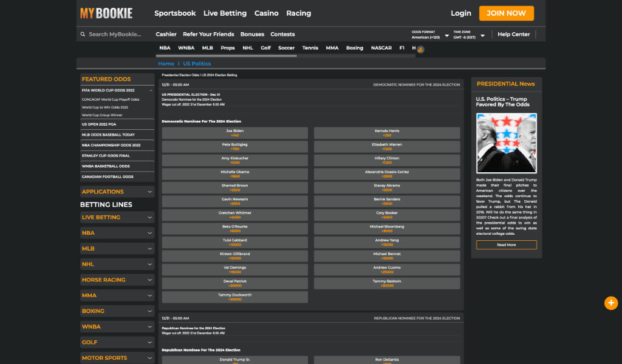
Task: Expand Live Betting in the sidebar
Action: [117, 217]
